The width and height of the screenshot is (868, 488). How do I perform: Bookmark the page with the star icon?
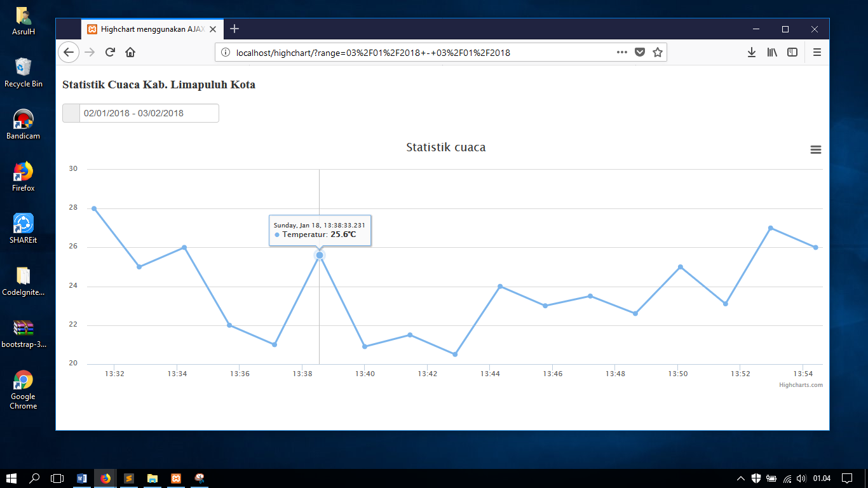(658, 52)
